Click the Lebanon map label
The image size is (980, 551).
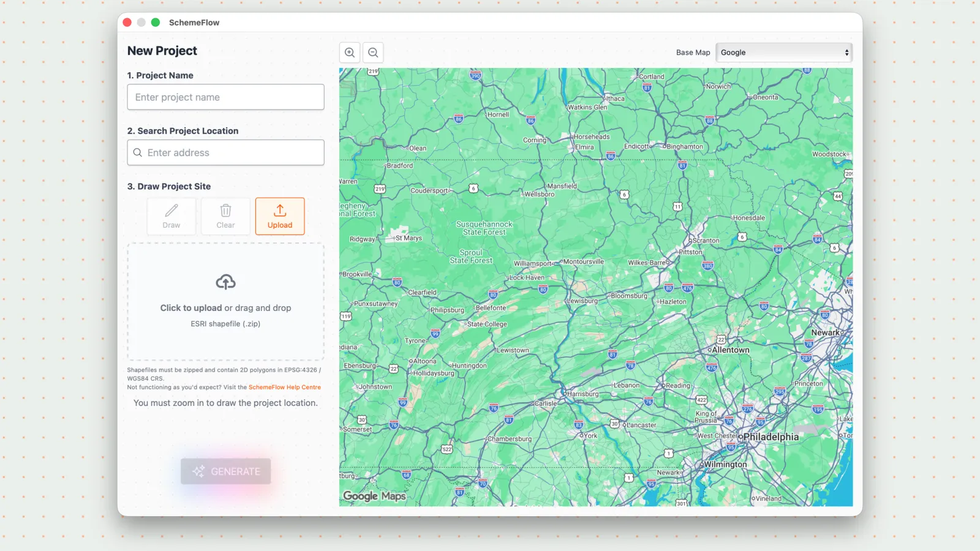(x=627, y=386)
